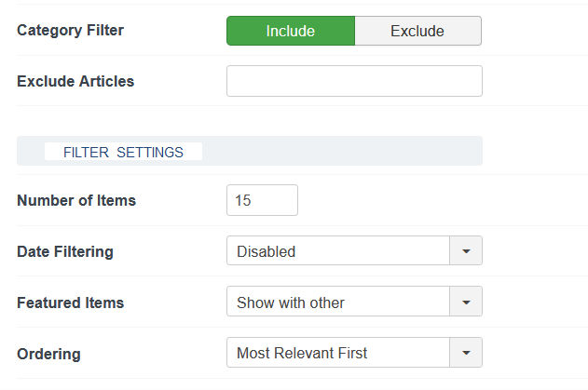Open the Ordering dropdown arrow

click(x=466, y=353)
